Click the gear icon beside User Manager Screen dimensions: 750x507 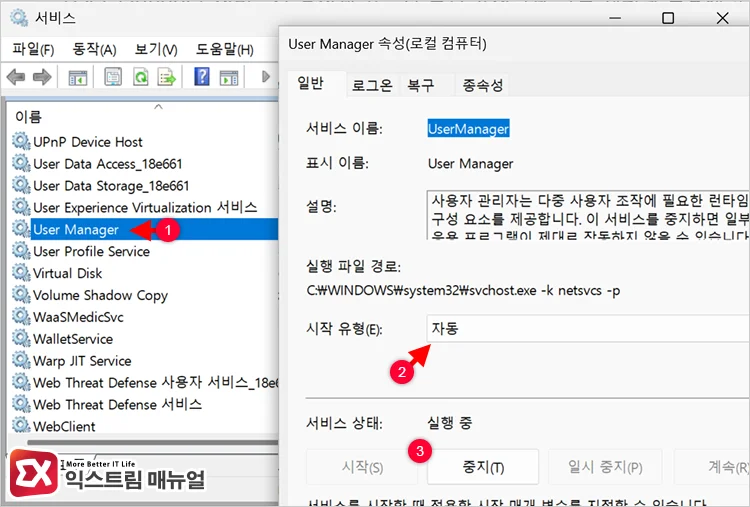coord(21,229)
